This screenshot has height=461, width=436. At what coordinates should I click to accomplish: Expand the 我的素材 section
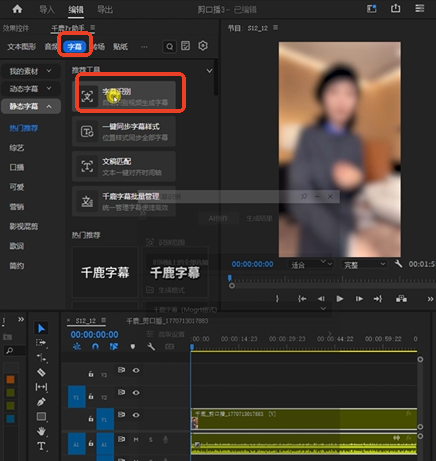tap(31, 71)
